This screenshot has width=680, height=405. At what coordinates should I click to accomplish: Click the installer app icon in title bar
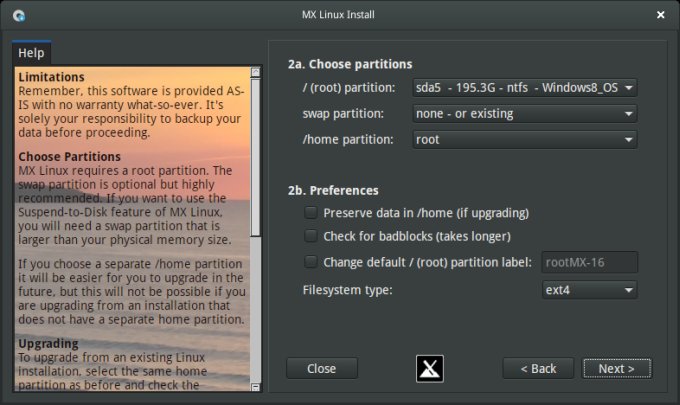(19, 16)
